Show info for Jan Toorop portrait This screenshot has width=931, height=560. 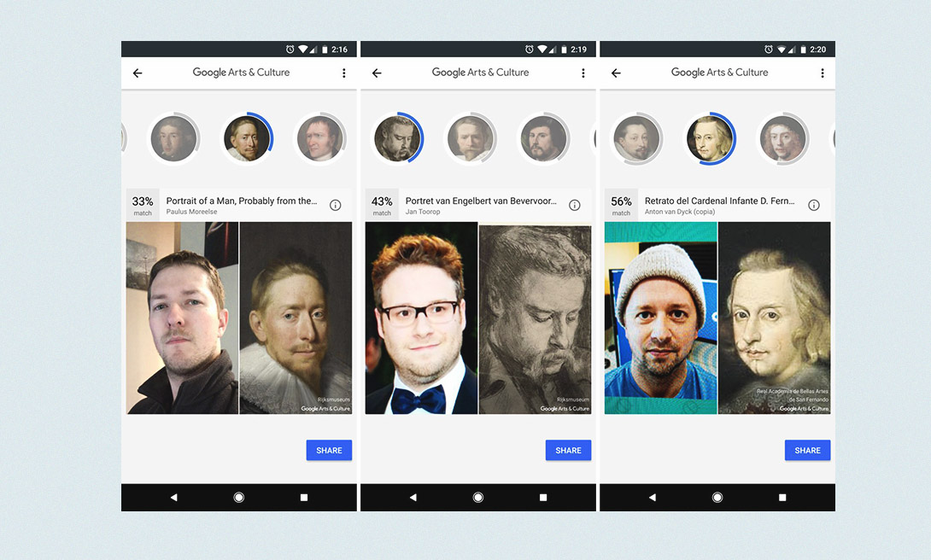pyautogui.click(x=575, y=205)
